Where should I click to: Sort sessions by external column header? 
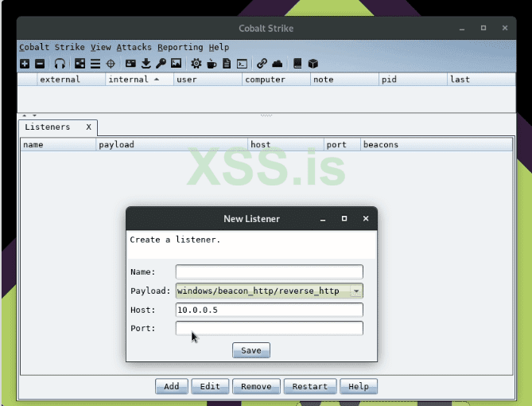coord(71,80)
